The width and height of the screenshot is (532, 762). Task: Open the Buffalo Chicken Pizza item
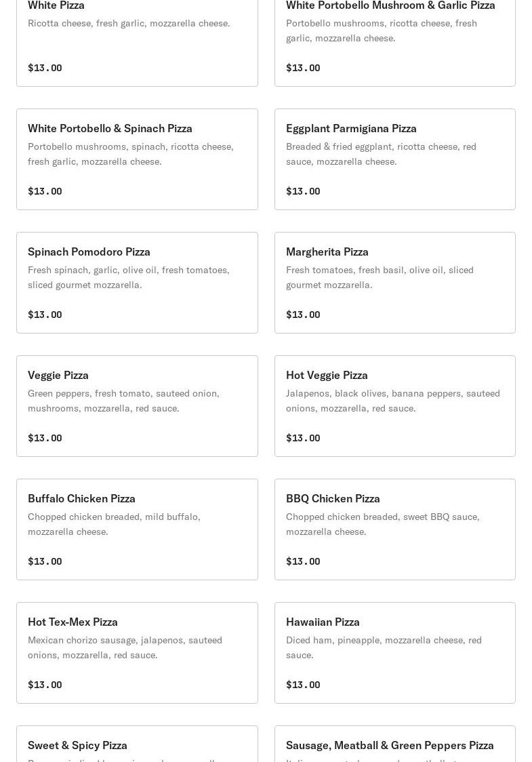click(x=137, y=529)
